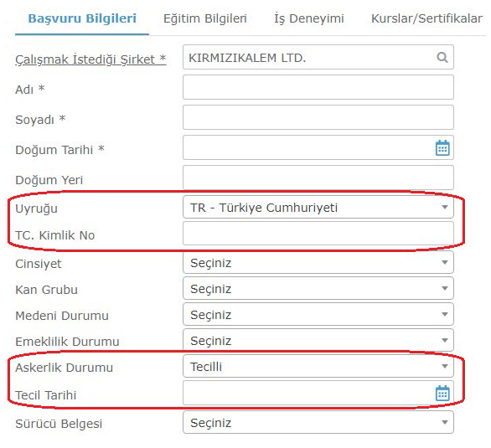The width and height of the screenshot is (491, 448).
Task: Switch to the Eğitim Bilgileri tab
Action: pos(205,18)
